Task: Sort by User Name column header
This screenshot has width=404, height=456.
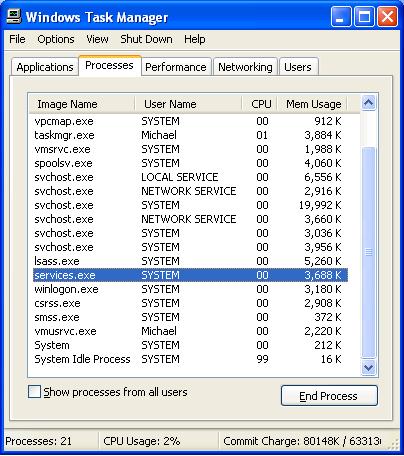Action: click(188, 104)
